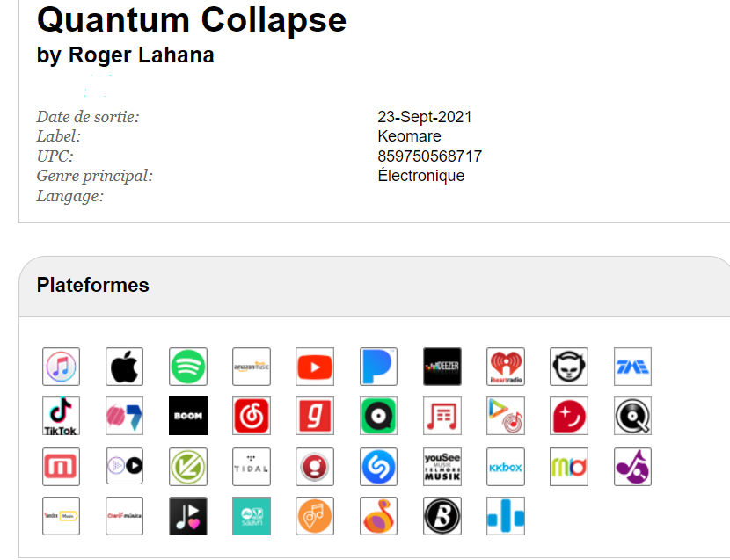
Task: Open the iTunes platform icon
Action: tap(61, 367)
